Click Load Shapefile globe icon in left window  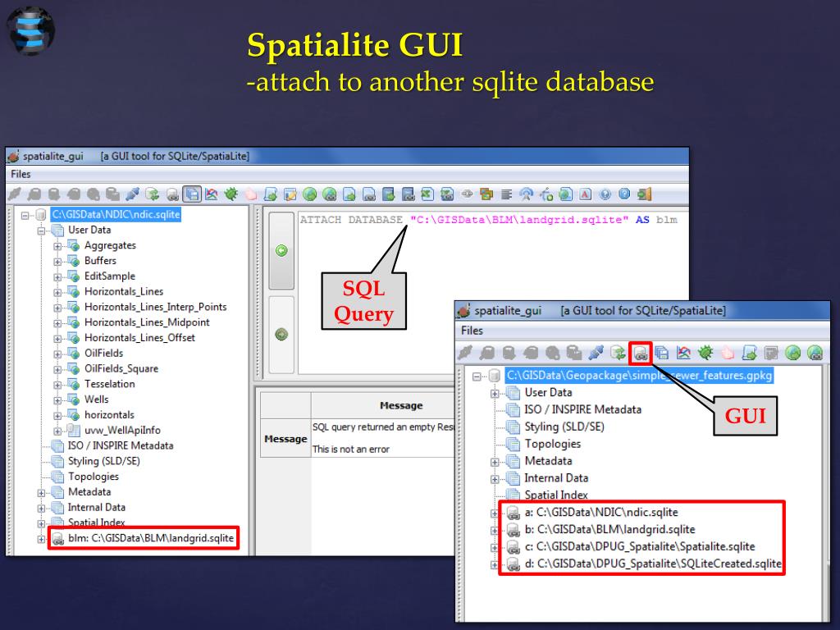coord(309,194)
